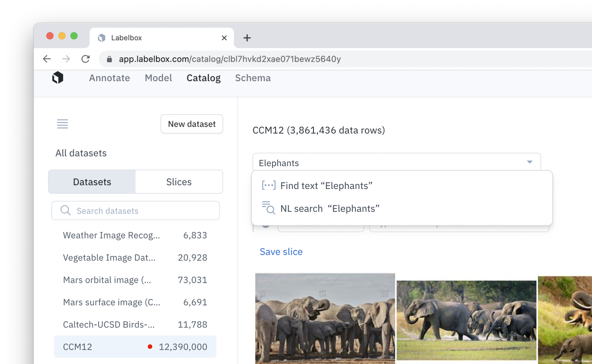592x364 pixels.
Task: Click the search magnifier in the datasets search box
Action: (65, 210)
